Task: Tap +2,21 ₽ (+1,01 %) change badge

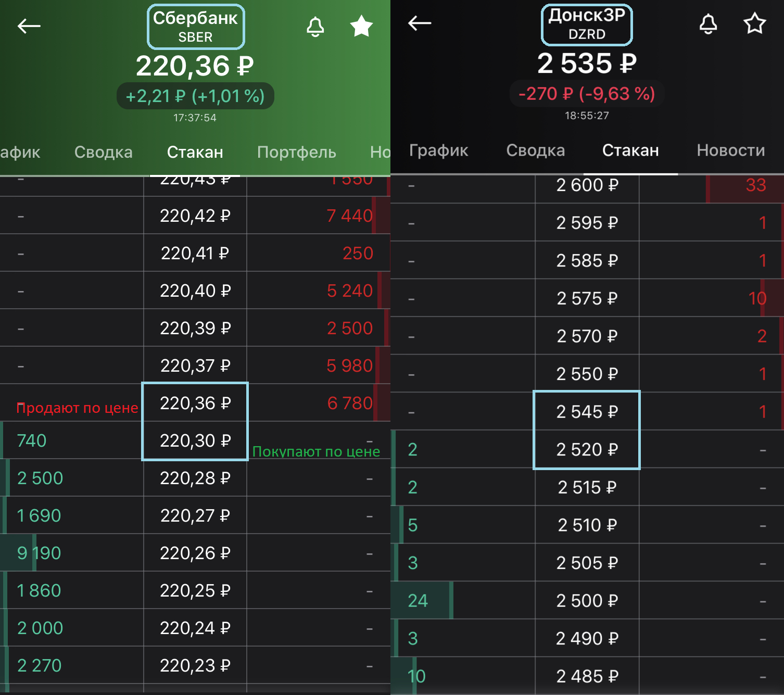Action: (x=195, y=96)
